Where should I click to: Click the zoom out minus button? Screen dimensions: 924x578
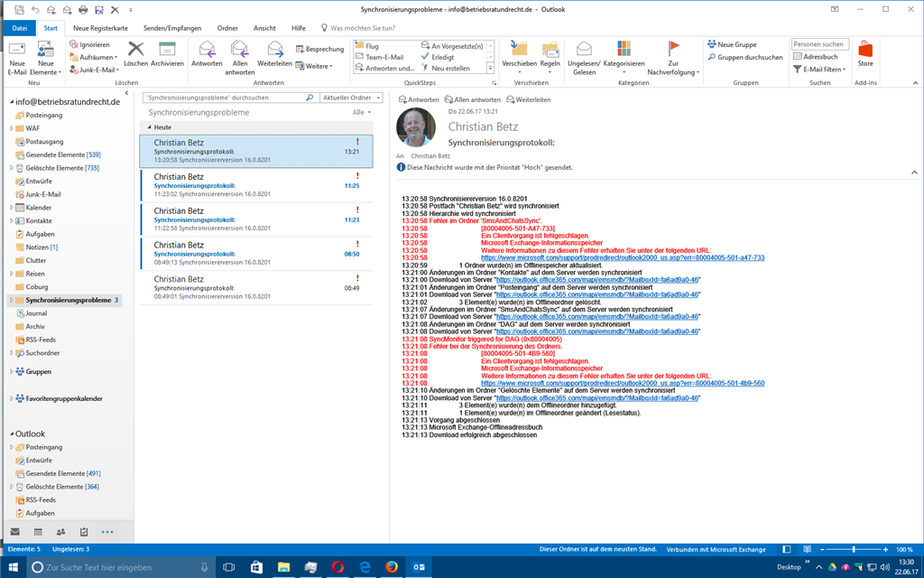823,549
